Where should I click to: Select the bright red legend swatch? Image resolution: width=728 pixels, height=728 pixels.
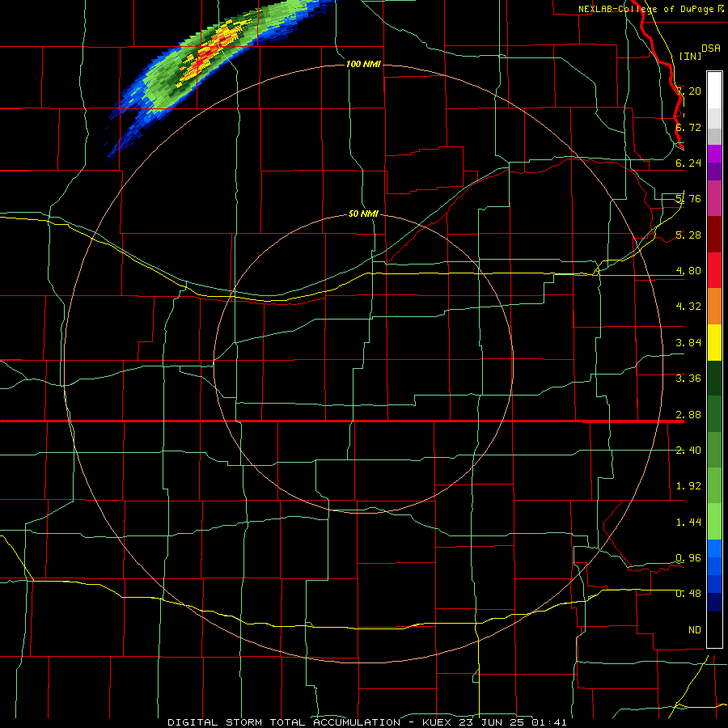coord(714,270)
